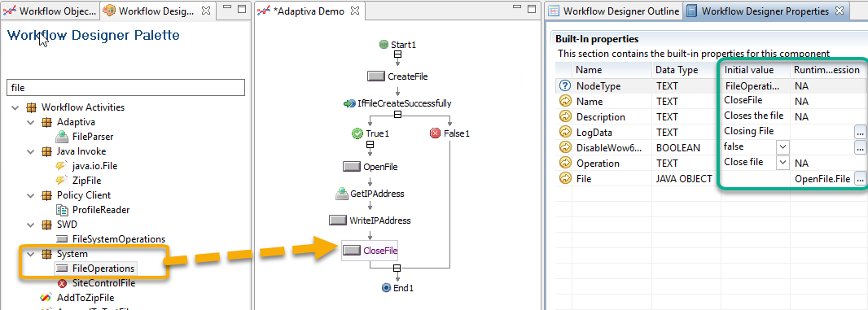868x310 pixels.
Task: Open LogData runtime expression ellipsis button
Action: [859, 133]
